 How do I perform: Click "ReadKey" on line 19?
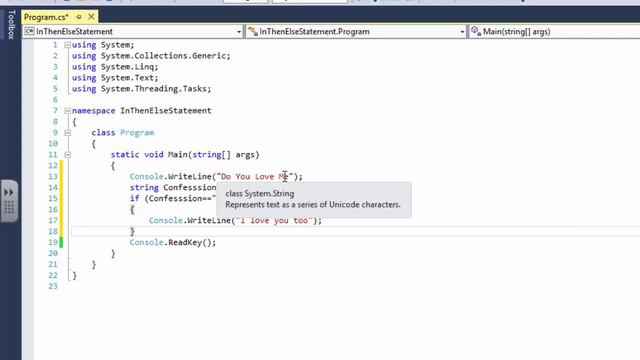[x=185, y=243]
